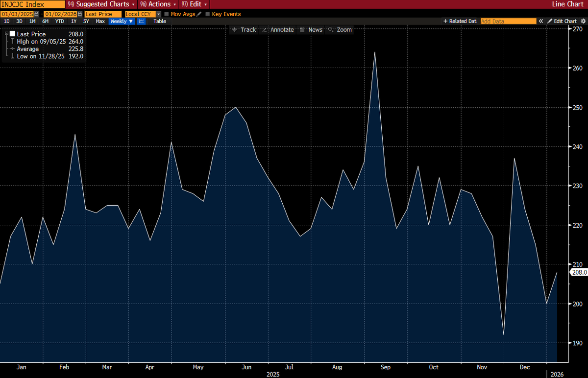Image resolution: width=588 pixels, height=378 pixels.
Task: Click the double-chevron collapse icon
Action: point(541,21)
